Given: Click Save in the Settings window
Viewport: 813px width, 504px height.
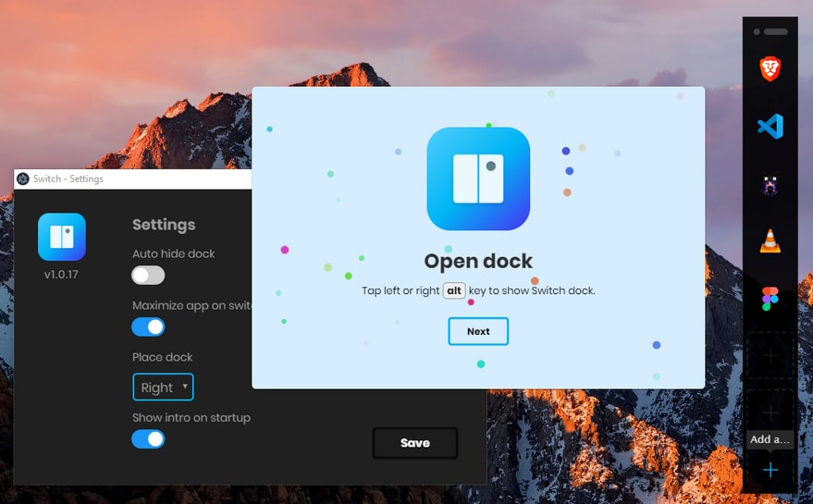Looking at the screenshot, I should click(414, 443).
